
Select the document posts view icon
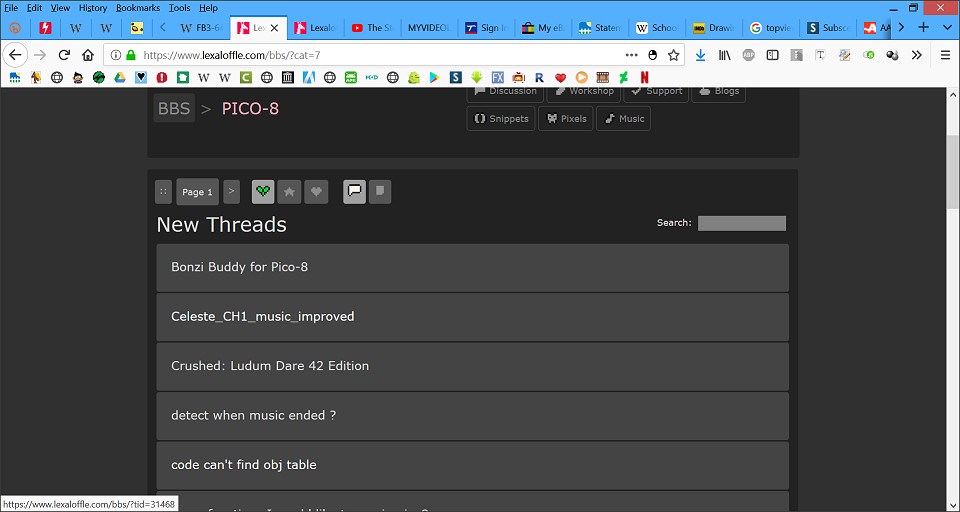380,192
